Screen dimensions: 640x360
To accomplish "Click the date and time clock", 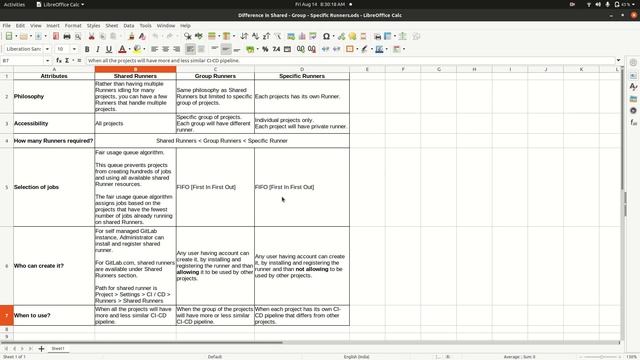I will (320, 4).
